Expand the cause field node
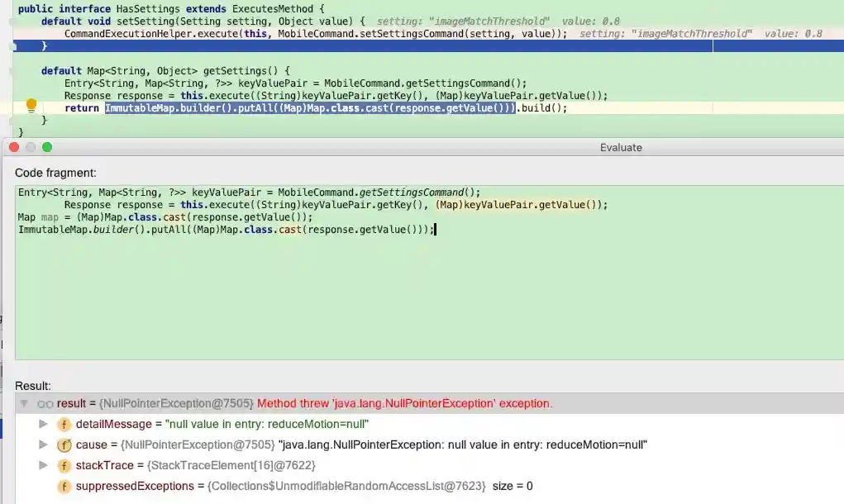 coord(43,445)
